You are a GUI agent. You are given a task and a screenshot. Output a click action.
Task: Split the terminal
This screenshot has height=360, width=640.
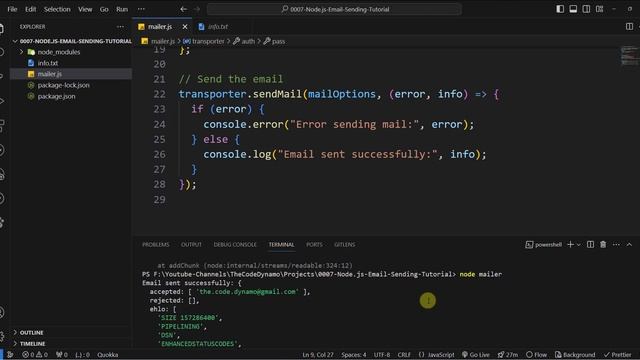tap(590, 244)
